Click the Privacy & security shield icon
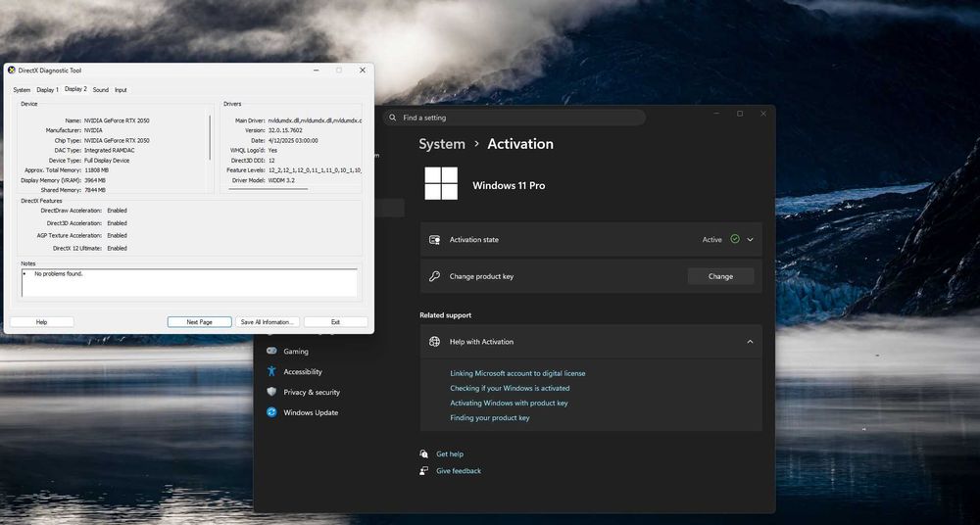The width and height of the screenshot is (980, 525). (x=271, y=392)
